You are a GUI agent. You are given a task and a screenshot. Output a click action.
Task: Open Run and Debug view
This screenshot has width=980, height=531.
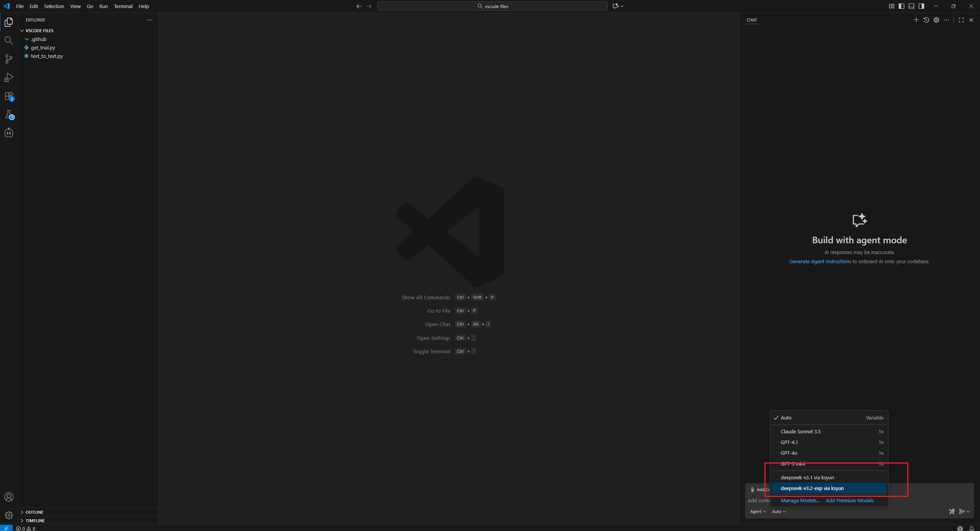(x=8, y=77)
